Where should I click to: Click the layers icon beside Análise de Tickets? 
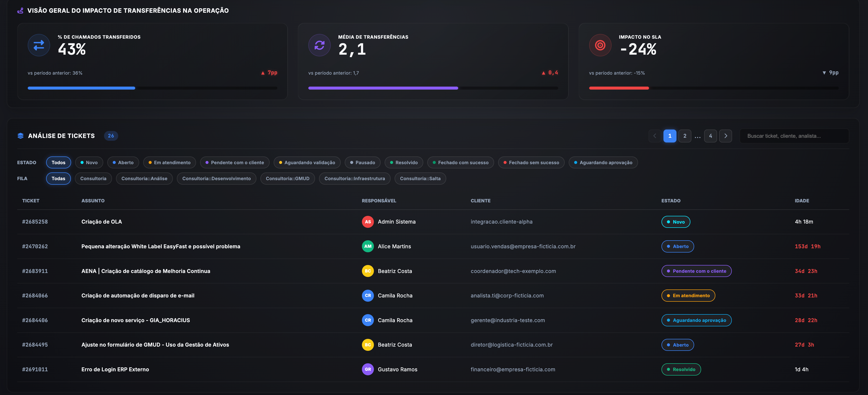tap(20, 136)
